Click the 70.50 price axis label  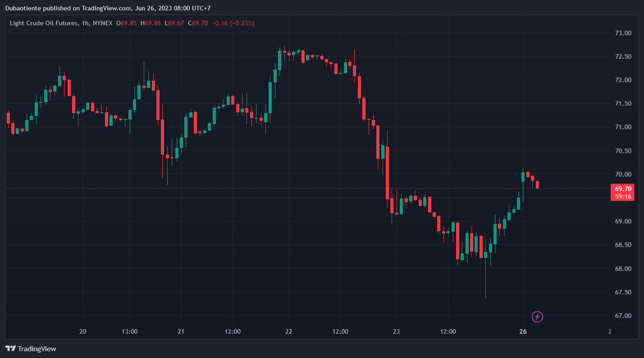pyautogui.click(x=623, y=151)
